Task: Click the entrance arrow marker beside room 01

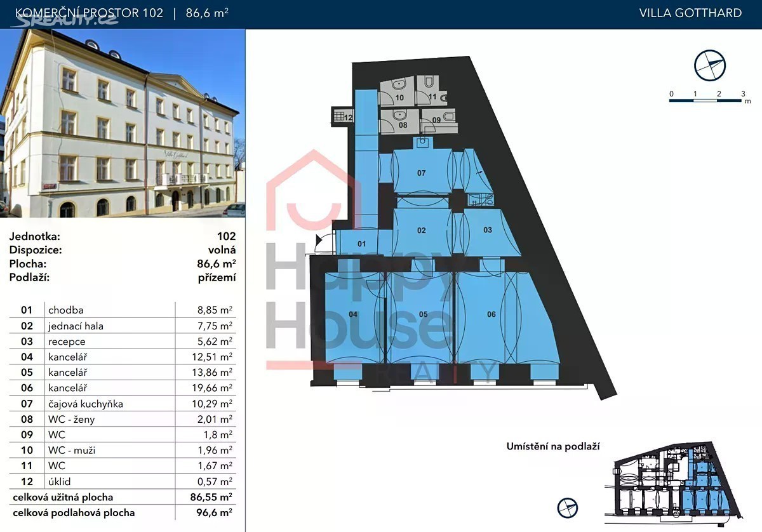Action: click(318, 241)
